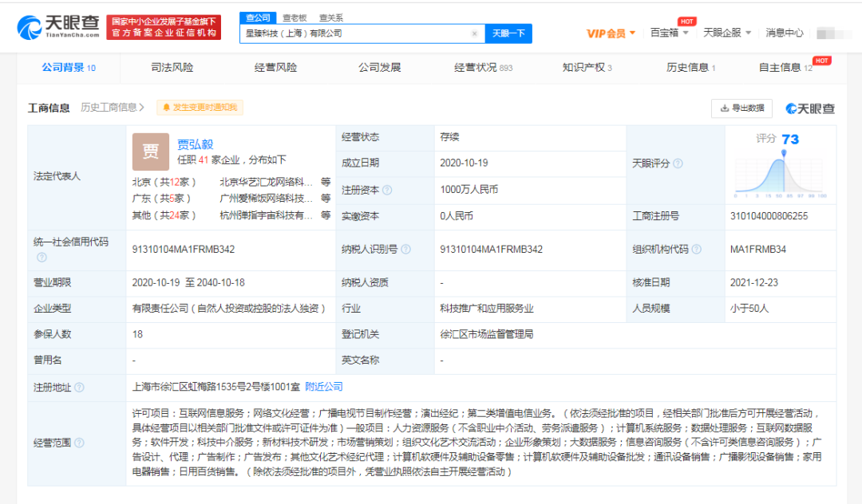
Task: Open the 公司背景 tab
Action: tap(69, 68)
